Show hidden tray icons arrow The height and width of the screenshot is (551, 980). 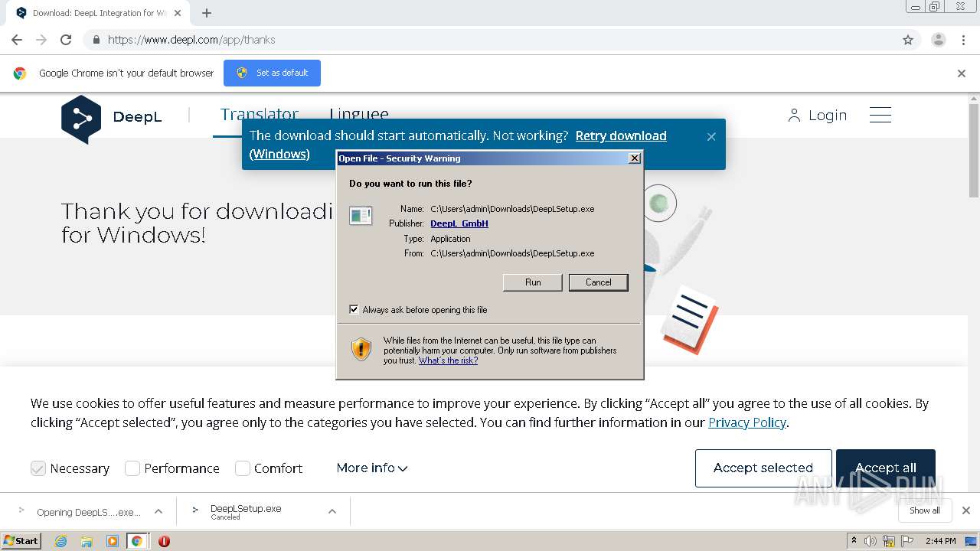(854, 541)
